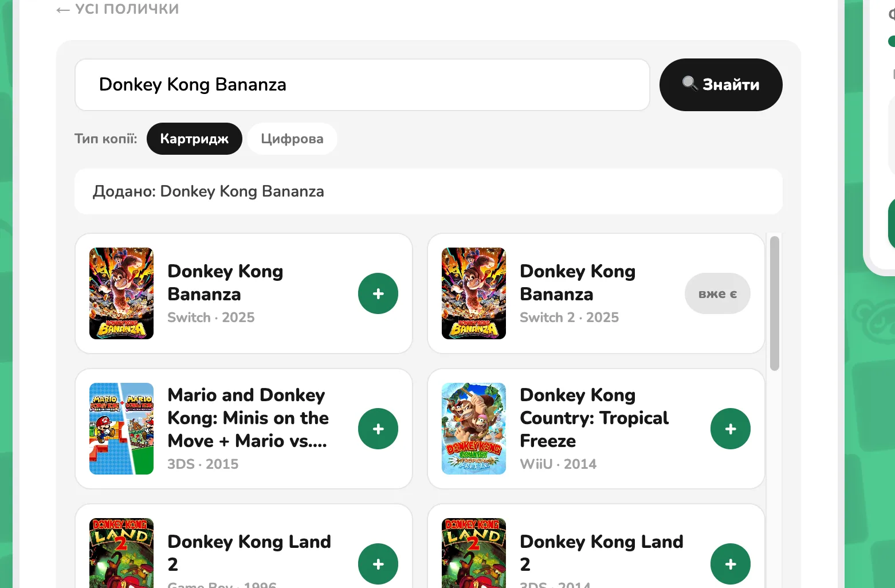Viewport: 895px width, 588px height.
Task: Click the вже є badge on Switch 2 version
Action: pyautogui.click(x=717, y=293)
